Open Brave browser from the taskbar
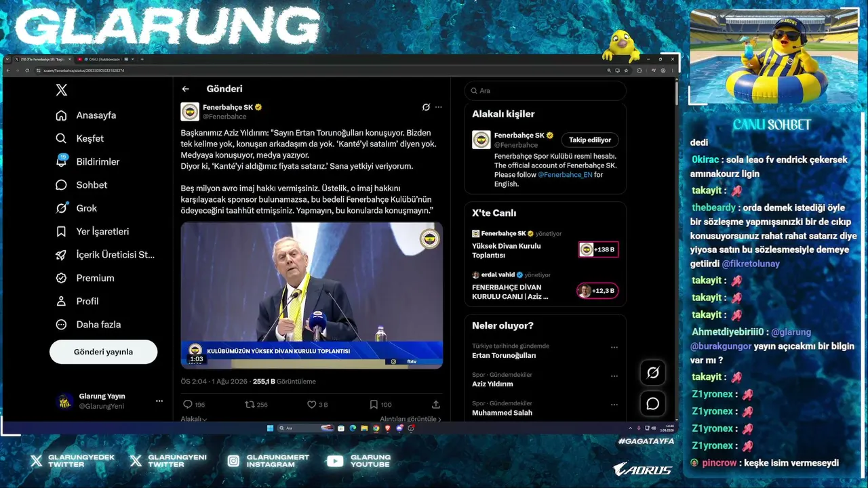Viewport: 868px width, 488px height. [387, 428]
